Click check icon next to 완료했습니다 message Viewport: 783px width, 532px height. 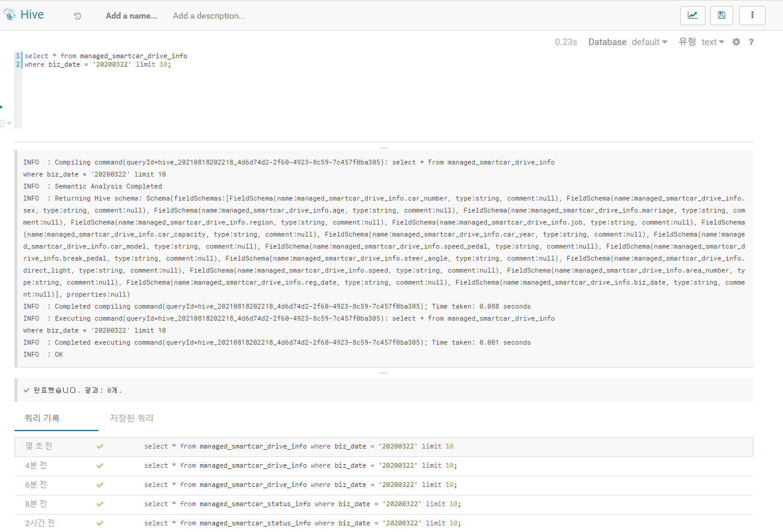pyautogui.click(x=26, y=390)
